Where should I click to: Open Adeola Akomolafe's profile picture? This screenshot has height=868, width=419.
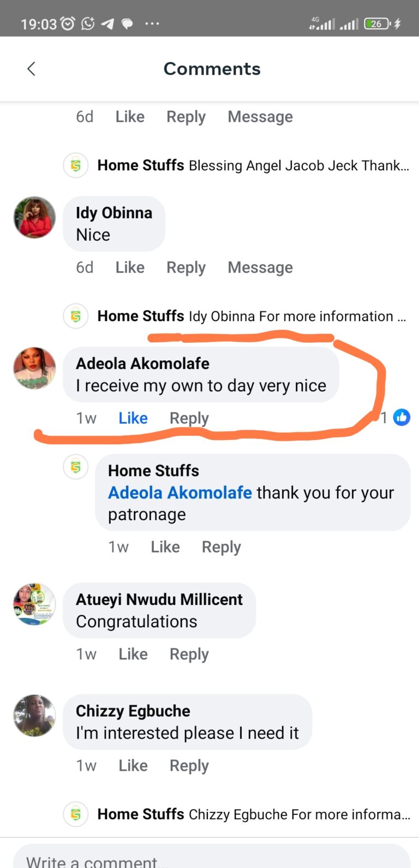pos(34,368)
